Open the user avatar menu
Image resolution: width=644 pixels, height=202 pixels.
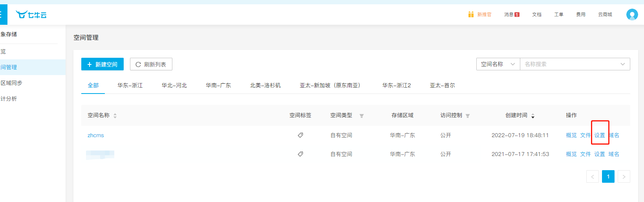632,15
